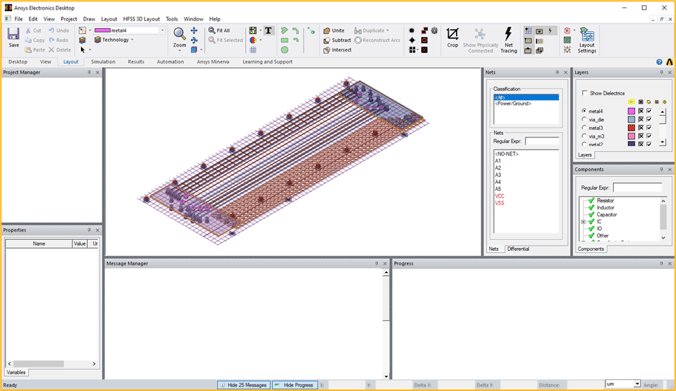This screenshot has height=391, width=676.
Task: Expand the IC component tree node
Action: pyautogui.click(x=583, y=222)
